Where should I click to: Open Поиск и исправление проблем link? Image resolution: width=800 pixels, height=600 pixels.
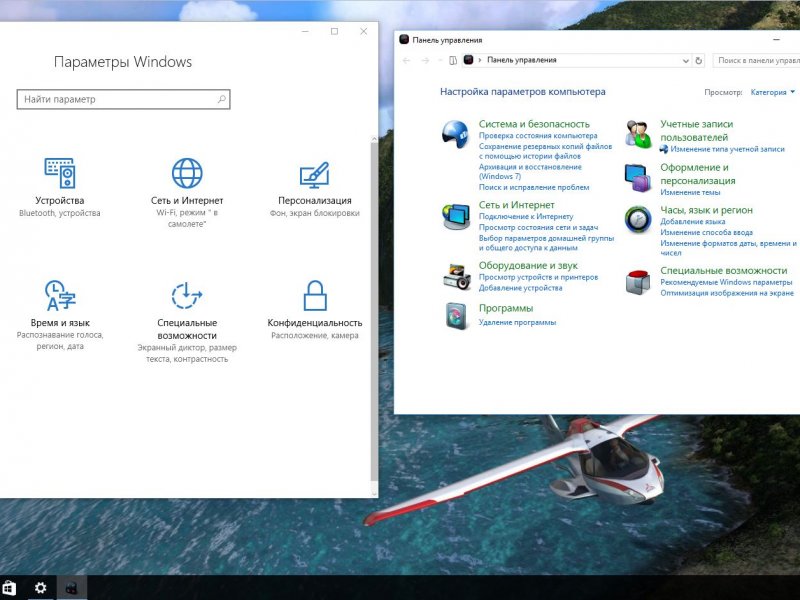tap(534, 187)
